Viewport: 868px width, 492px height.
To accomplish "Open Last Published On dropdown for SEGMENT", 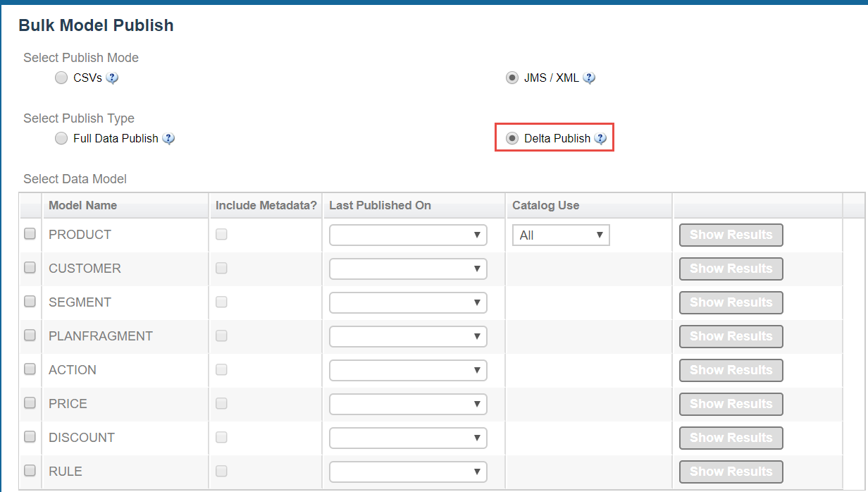I will click(x=408, y=303).
